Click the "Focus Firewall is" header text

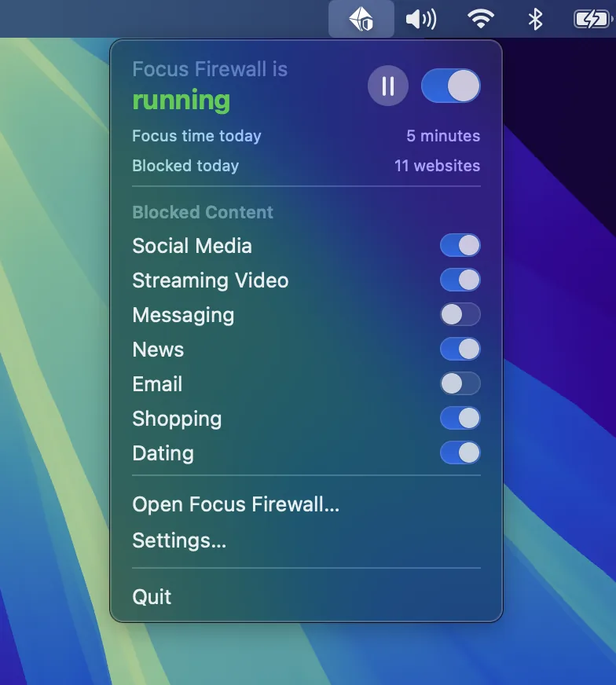coord(210,69)
